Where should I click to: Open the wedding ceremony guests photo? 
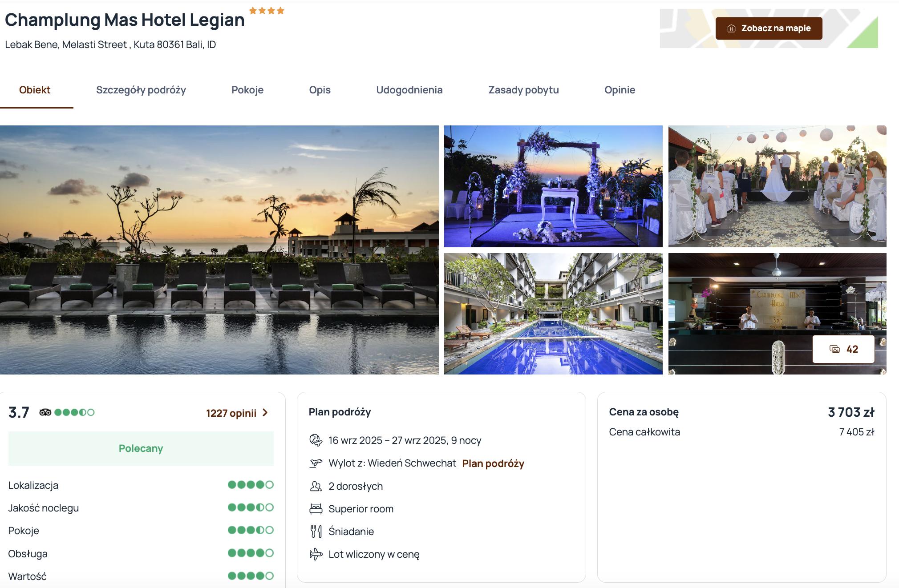(x=777, y=186)
